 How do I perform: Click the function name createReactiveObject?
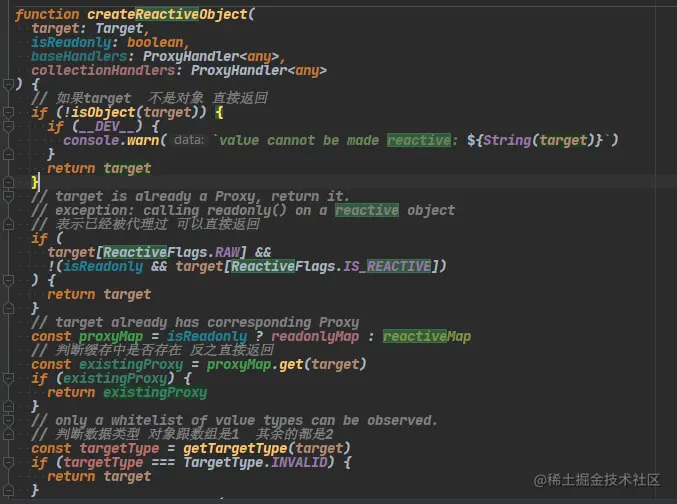click(168, 14)
